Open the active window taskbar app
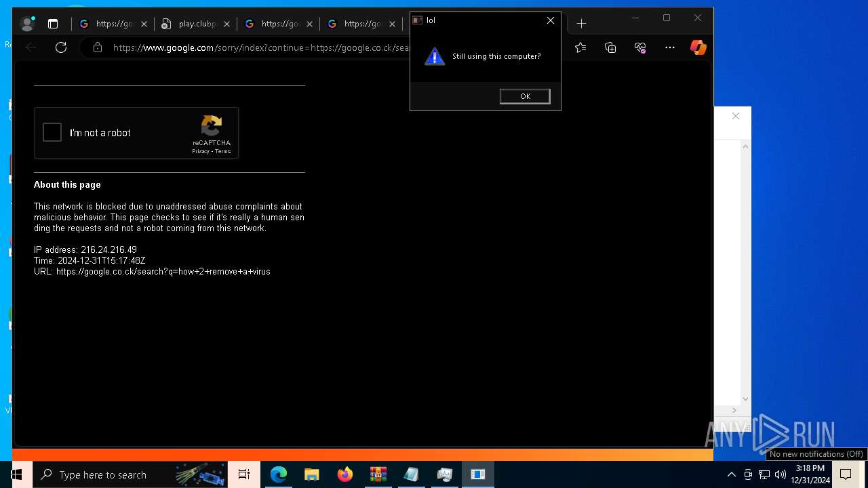This screenshot has width=868, height=488. tap(478, 474)
